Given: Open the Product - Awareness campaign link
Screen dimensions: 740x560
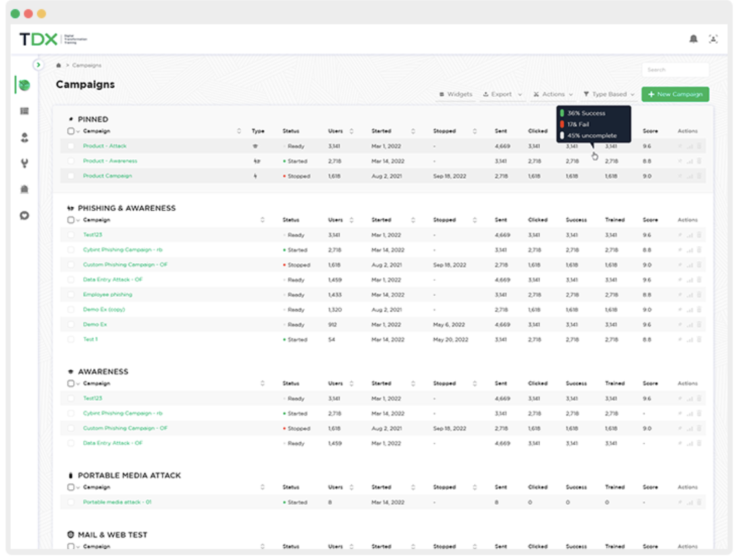Looking at the screenshot, I should 110,161.
